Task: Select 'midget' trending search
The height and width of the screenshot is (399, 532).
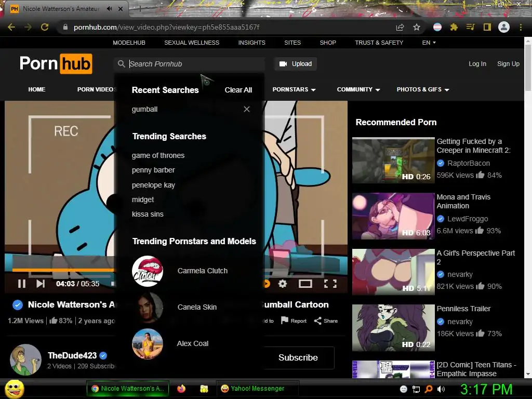Action: pyautogui.click(x=143, y=199)
